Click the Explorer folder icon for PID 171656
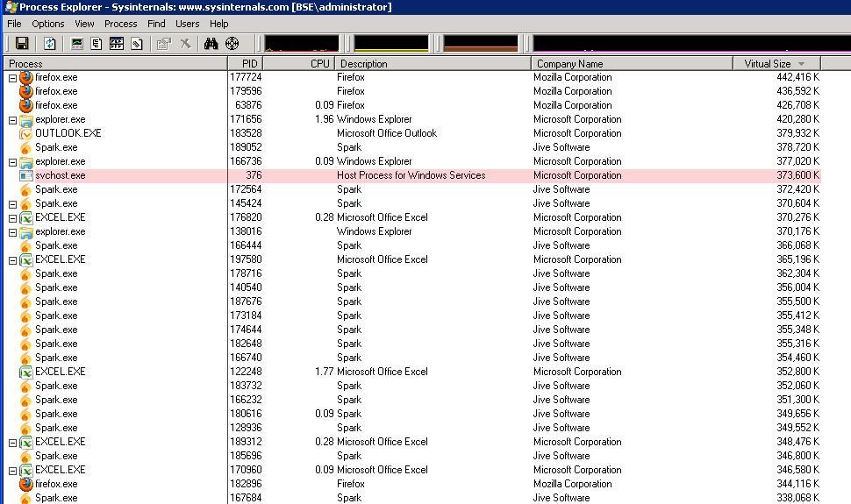 point(26,119)
